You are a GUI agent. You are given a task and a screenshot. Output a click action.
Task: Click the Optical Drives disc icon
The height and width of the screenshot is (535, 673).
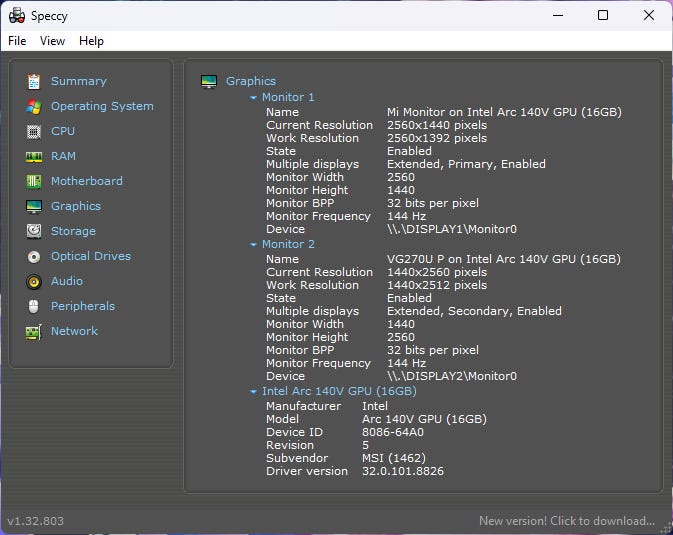pyautogui.click(x=34, y=256)
